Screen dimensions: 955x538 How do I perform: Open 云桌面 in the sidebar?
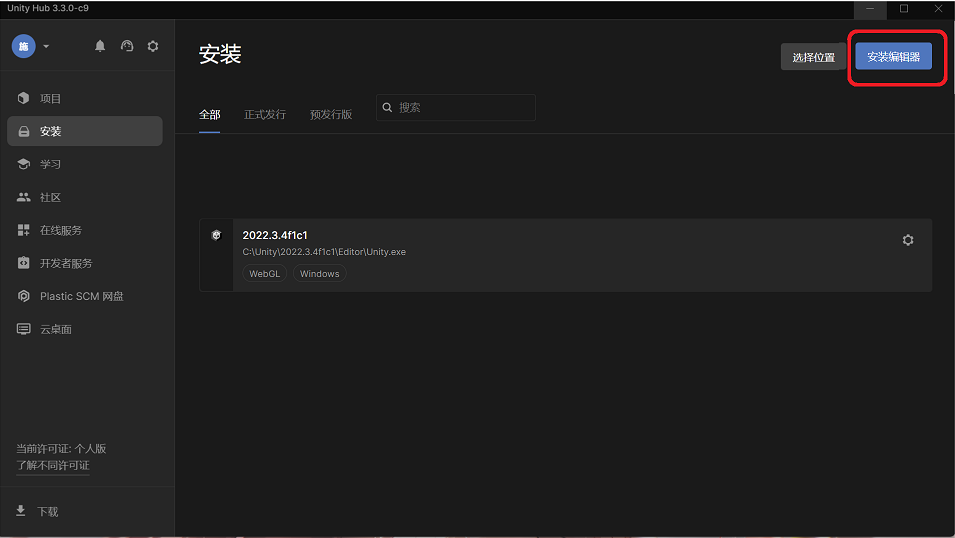[85, 329]
